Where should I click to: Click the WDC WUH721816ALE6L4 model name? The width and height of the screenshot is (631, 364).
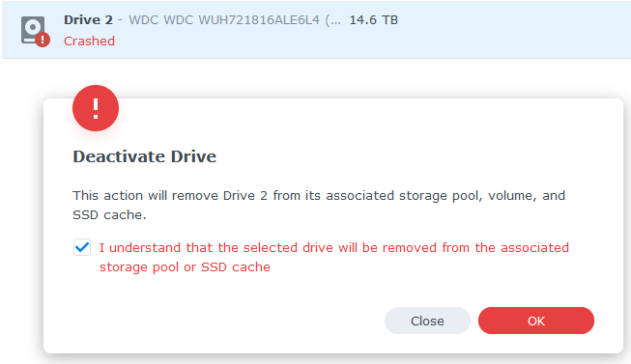(x=224, y=19)
